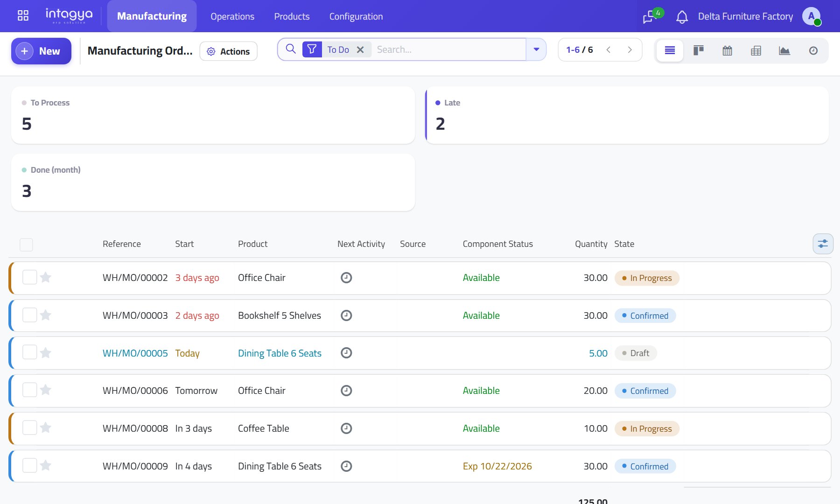Click activity clock for WH/MO/00009
This screenshot has height=504, width=840.
[x=346, y=466]
